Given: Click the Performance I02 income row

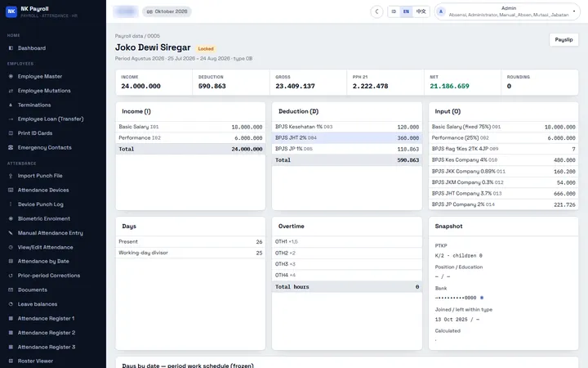Looking at the screenshot, I should click(190, 138).
